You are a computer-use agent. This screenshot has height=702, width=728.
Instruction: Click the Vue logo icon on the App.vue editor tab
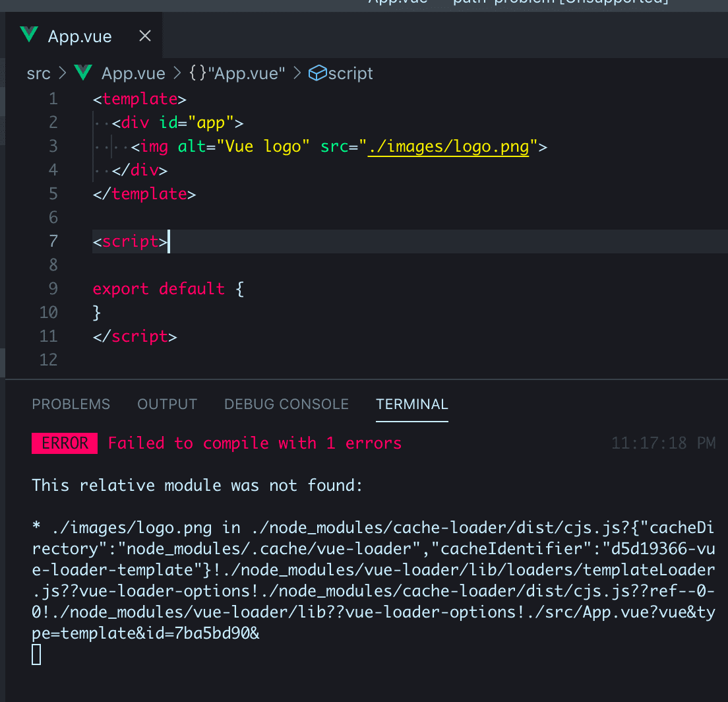click(x=29, y=35)
